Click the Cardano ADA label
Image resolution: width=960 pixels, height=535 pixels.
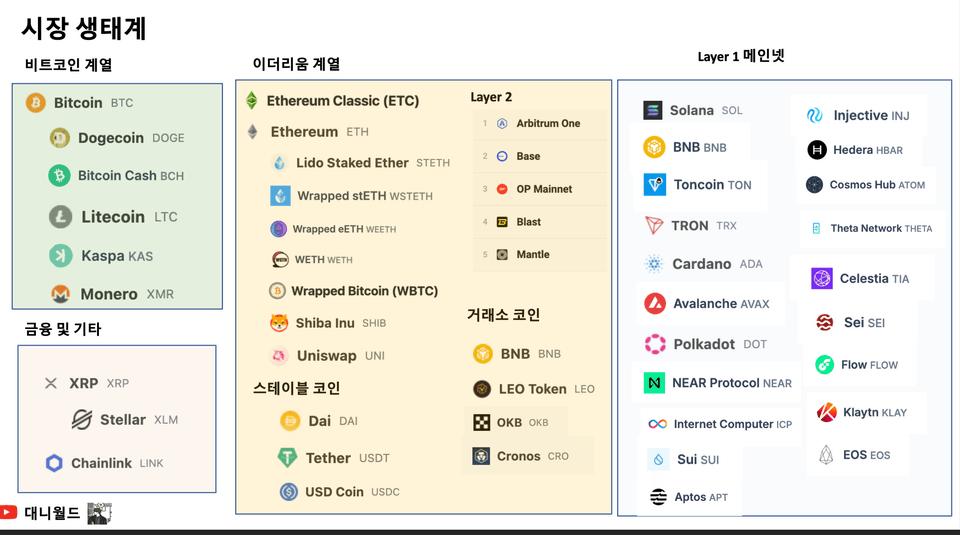point(717,264)
